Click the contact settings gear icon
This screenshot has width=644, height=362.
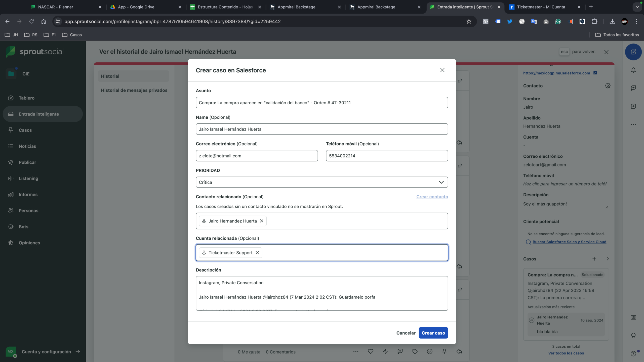pyautogui.click(x=608, y=86)
